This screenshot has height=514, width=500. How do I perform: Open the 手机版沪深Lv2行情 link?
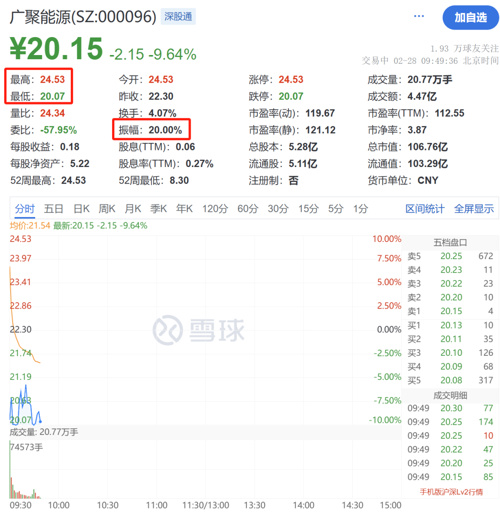coord(451,492)
